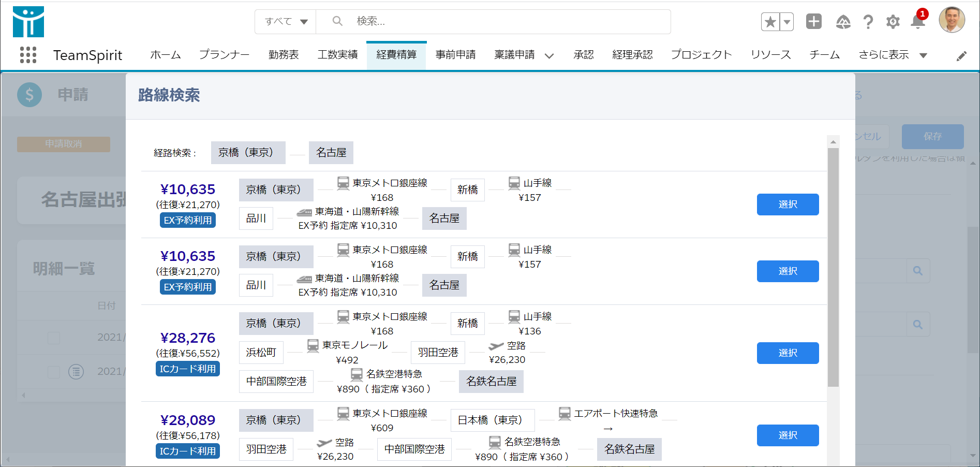The width and height of the screenshot is (980, 467).
Task: Select the second ¥10,635 route
Action: pos(788,271)
